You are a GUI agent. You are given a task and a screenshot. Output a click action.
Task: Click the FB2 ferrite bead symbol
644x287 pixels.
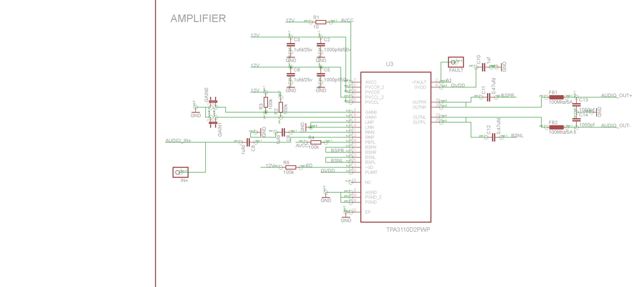click(x=556, y=127)
